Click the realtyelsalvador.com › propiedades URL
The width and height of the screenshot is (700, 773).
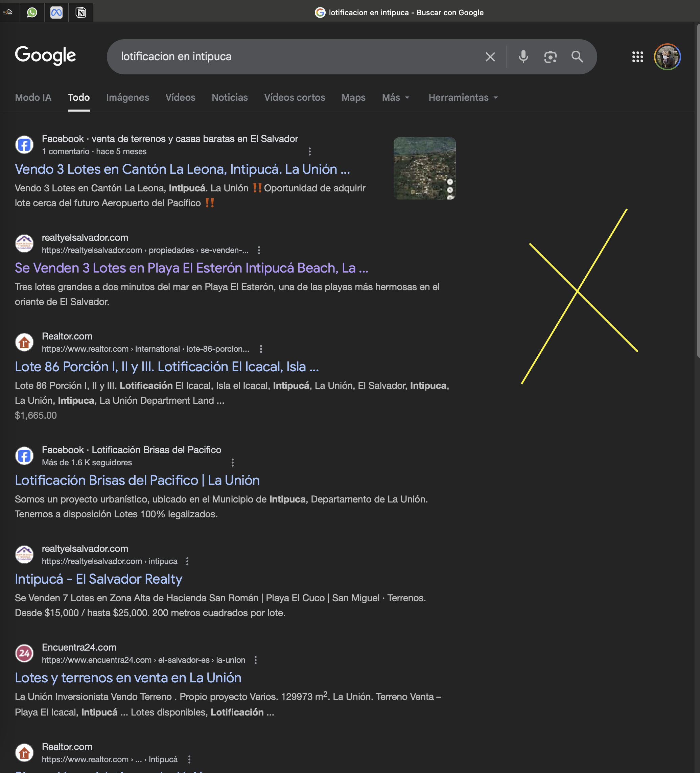click(145, 250)
